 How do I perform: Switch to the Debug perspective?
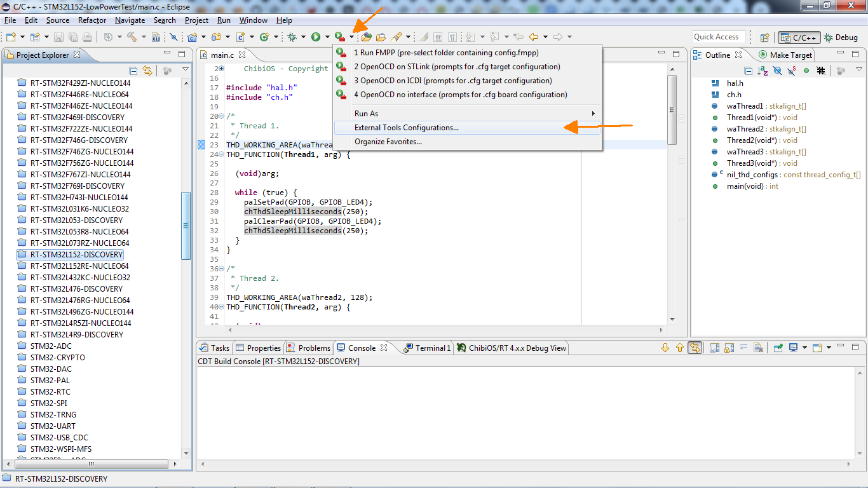pos(841,37)
